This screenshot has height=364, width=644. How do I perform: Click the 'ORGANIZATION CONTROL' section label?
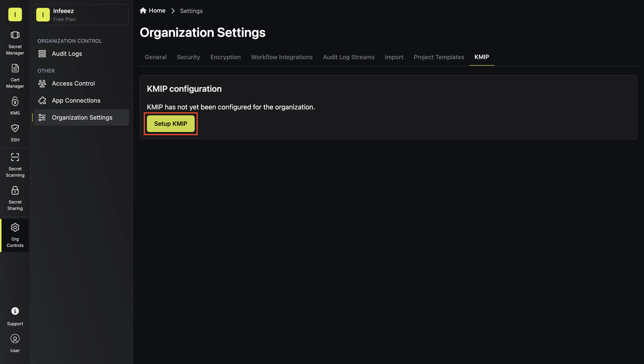[69, 41]
